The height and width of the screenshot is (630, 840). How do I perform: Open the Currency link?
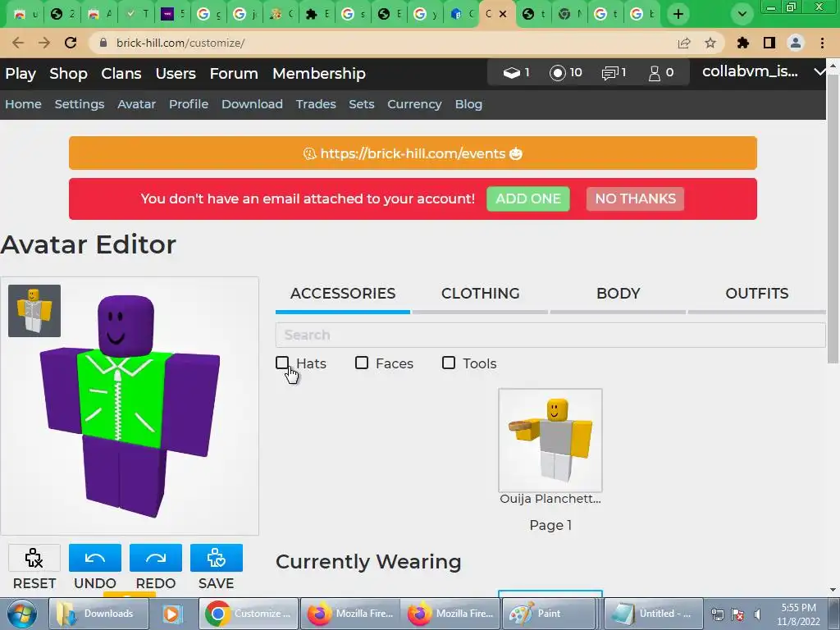tap(414, 104)
